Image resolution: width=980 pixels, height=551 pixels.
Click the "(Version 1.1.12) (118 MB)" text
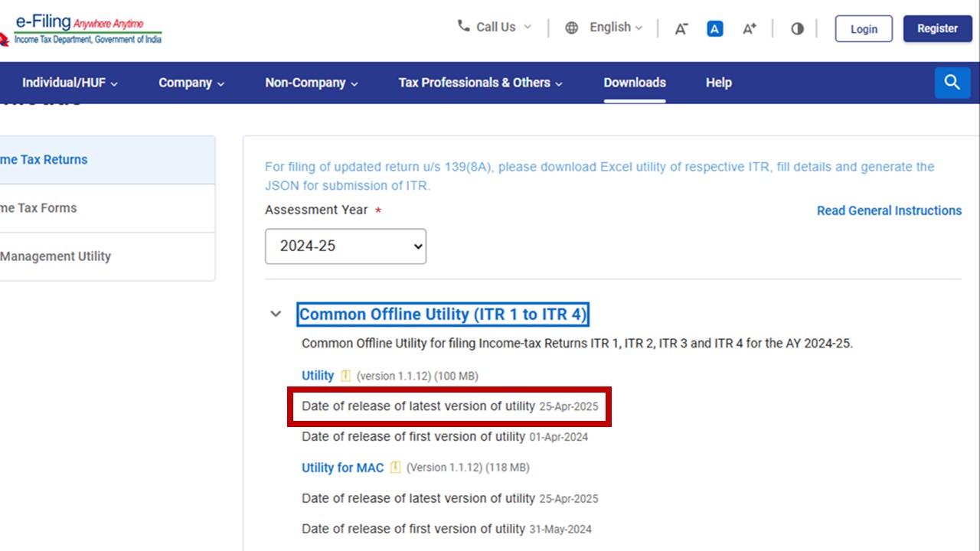pos(468,467)
